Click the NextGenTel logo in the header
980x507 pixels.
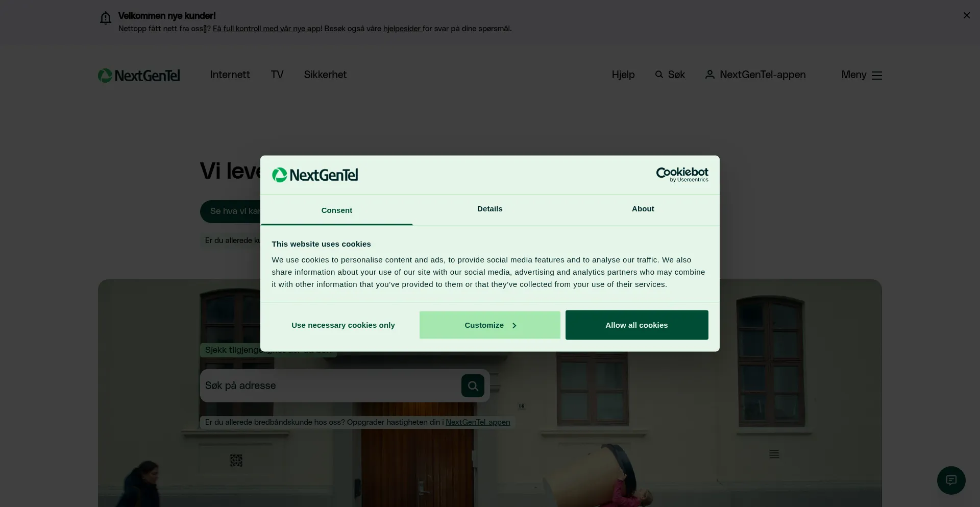click(x=139, y=75)
